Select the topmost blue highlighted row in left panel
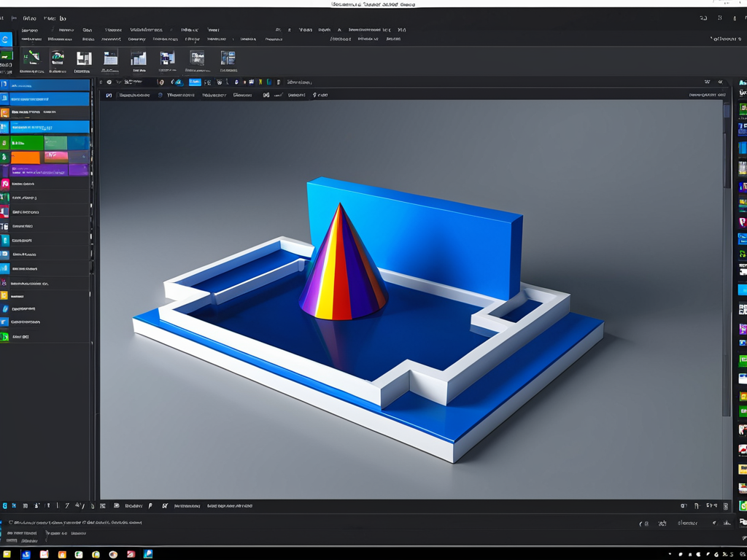This screenshot has width=747, height=560. coord(48,85)
